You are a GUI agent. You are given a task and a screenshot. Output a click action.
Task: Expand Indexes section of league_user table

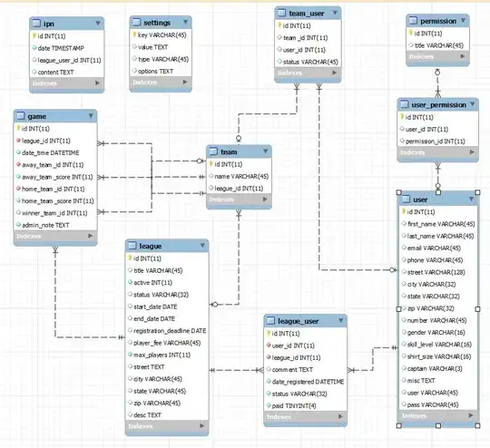tap(340, 416)
